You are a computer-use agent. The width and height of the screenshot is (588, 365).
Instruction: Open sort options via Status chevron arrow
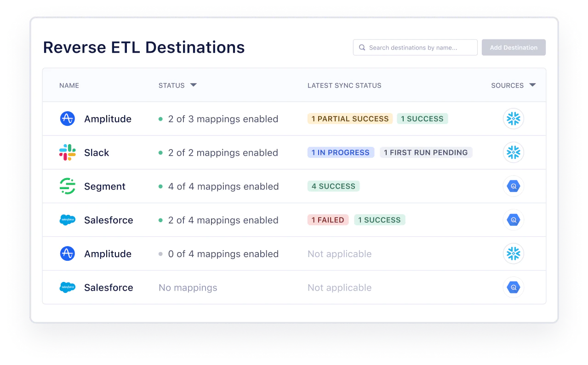point(193,85)
